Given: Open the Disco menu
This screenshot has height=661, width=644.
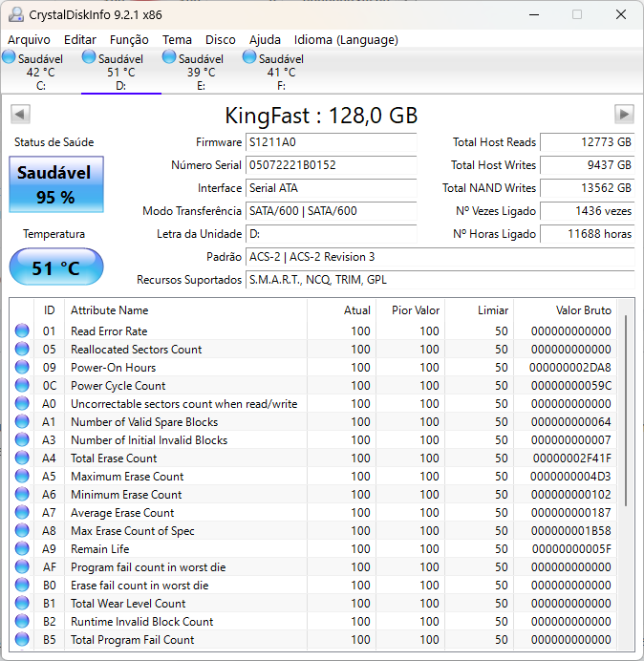Looking at the screenshot, I should tap(220, 39).
